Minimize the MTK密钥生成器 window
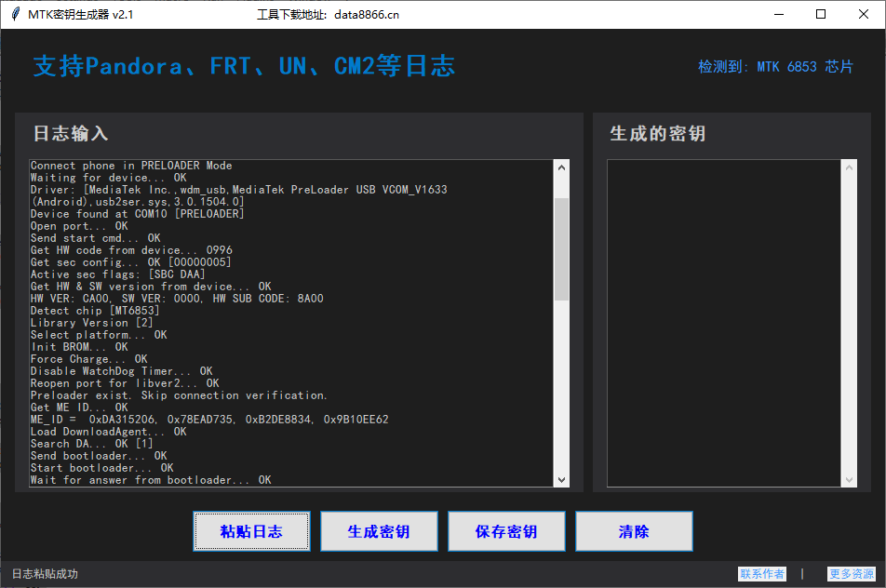This screenshot has height=588, width=886. 777,14
